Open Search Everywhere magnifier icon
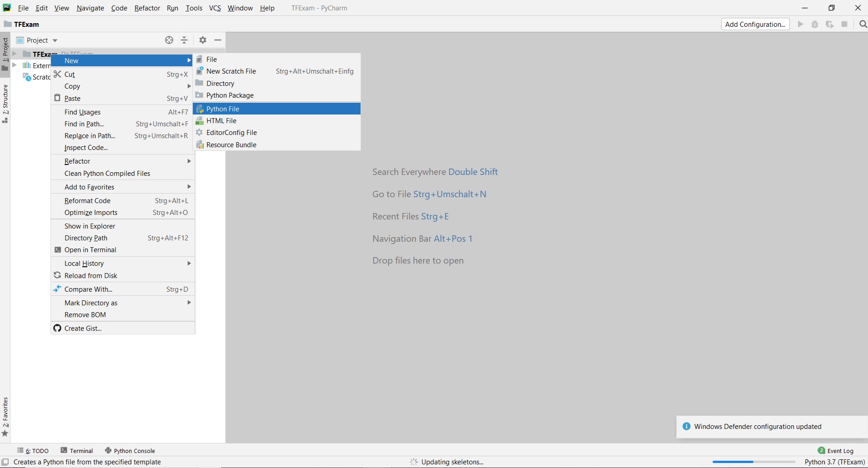The image size is (868, 468). coord(863,24)
